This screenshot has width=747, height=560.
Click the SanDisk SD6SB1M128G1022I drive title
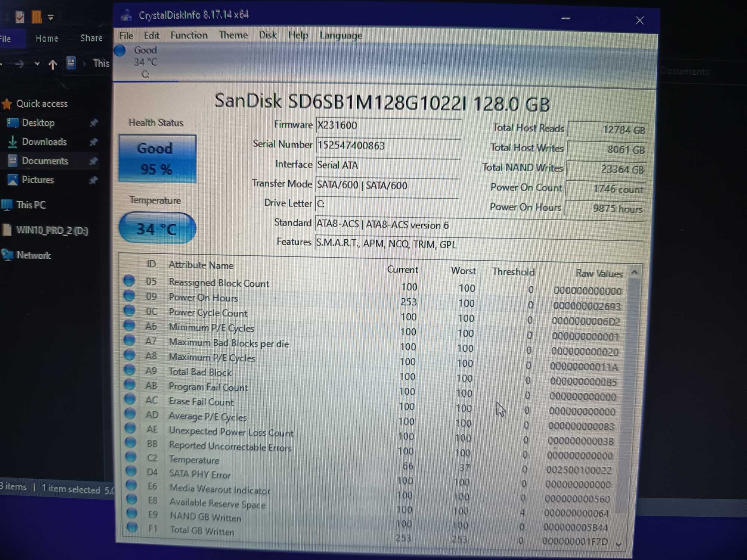pos(382,102)
